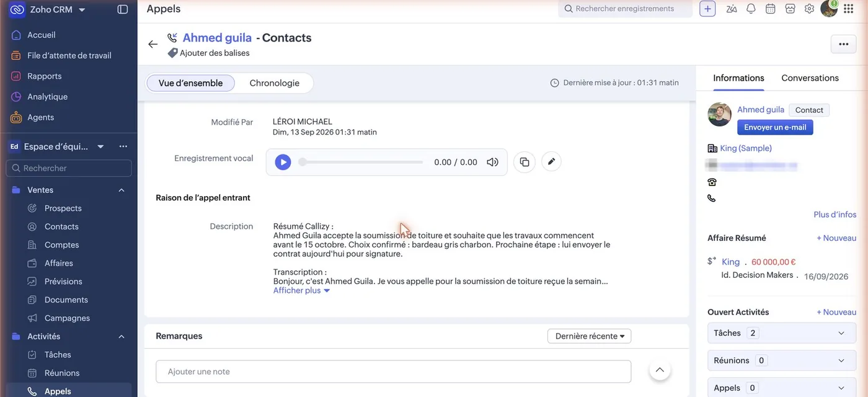Screen dimensions: 868x397
Task: Open Campagnes module
Action: pos(67,318)
